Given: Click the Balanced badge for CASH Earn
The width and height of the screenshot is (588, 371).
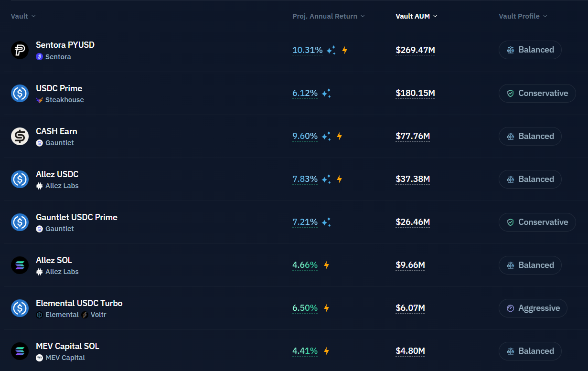Looking at the screenshot, I should (530, 136).
